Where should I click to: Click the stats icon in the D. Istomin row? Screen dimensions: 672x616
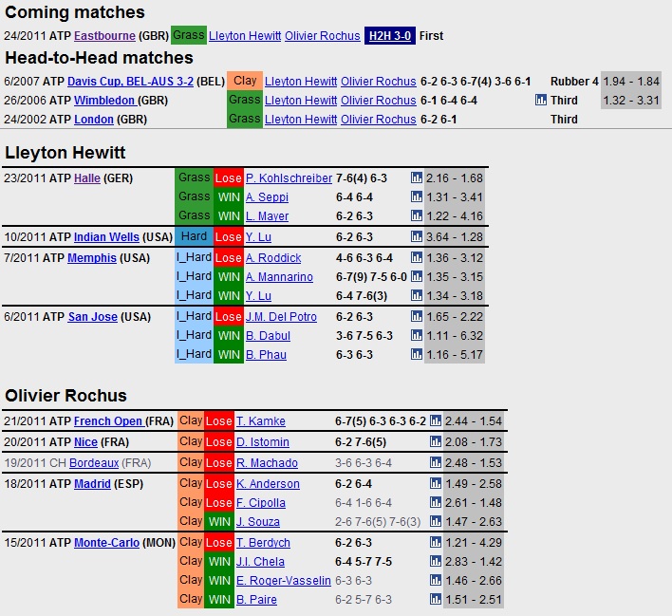(x=436, y=441)
